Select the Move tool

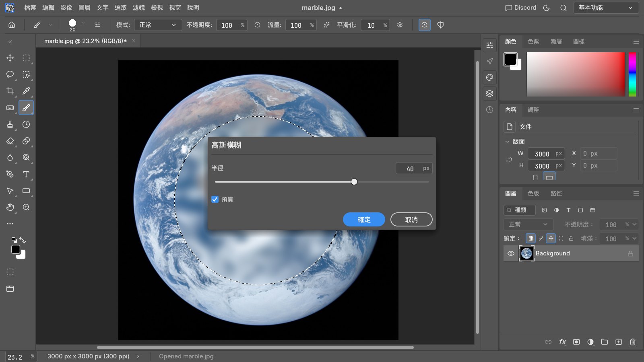pyautogui.click(x=10, y=58)
